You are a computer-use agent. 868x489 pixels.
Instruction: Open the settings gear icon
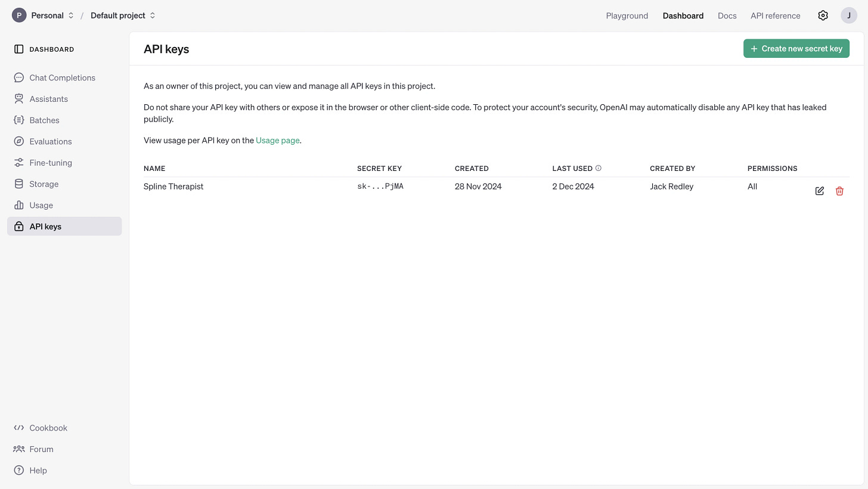coord(823,15)
